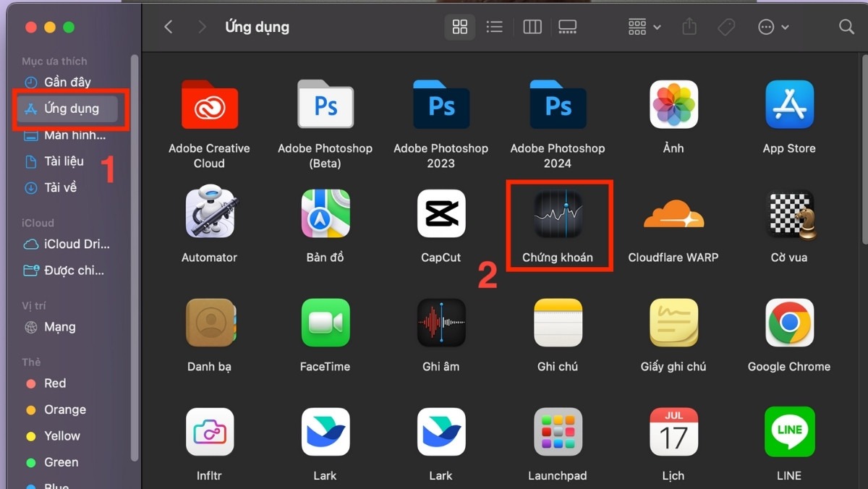Open the Ảnh (Photos) app
868x489 pixels.
click(673, 105)
